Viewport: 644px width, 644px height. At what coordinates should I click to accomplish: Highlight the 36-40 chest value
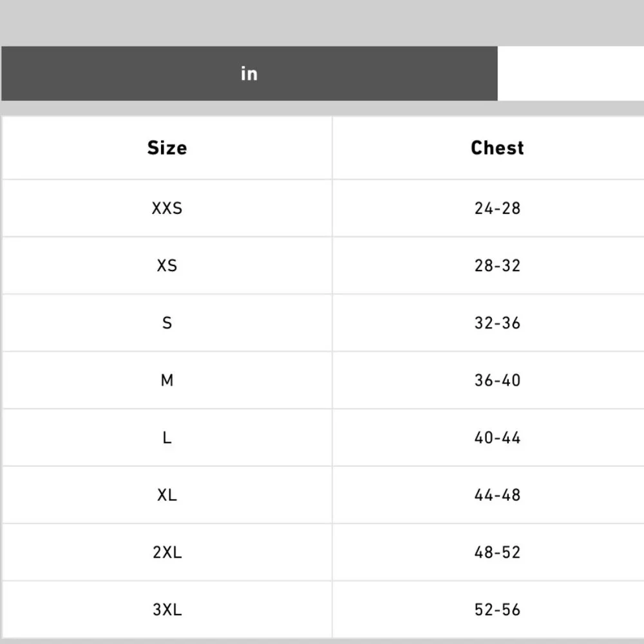(x=497, y=381)
